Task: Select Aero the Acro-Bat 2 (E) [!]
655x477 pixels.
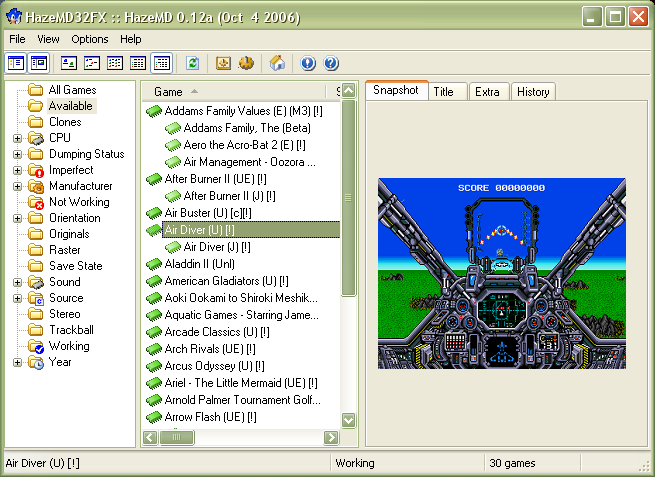Action: pyautogui.click(x=244, y=145)
